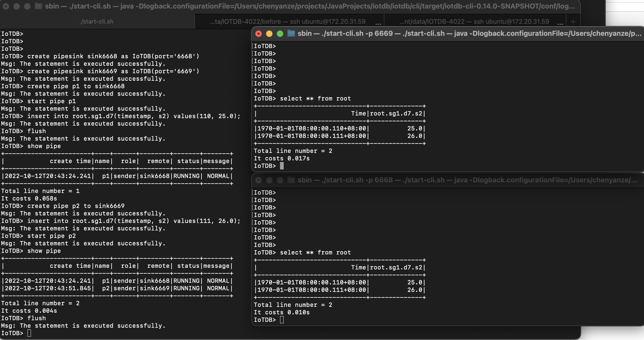Image resolution: width=644 pixels, height=340 pixels.
Task: Close the port 6669 terminal window
Action: 259,34
